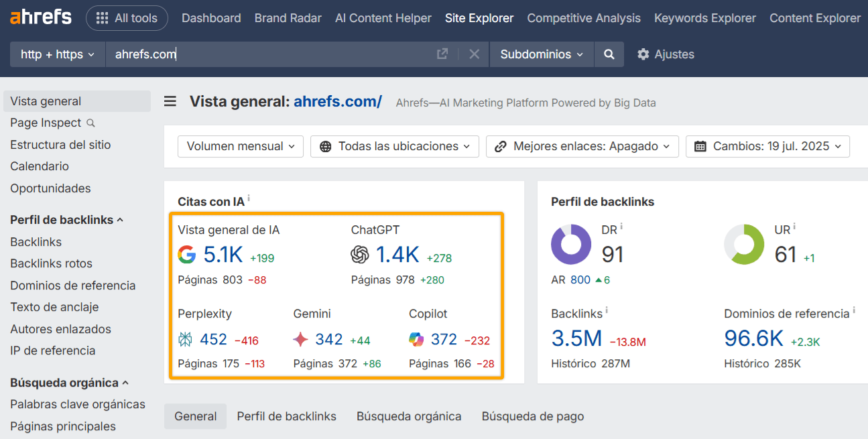Click the search magnifier icon
The height and width of the screenshot is (439, 868).
click(609, 54)
